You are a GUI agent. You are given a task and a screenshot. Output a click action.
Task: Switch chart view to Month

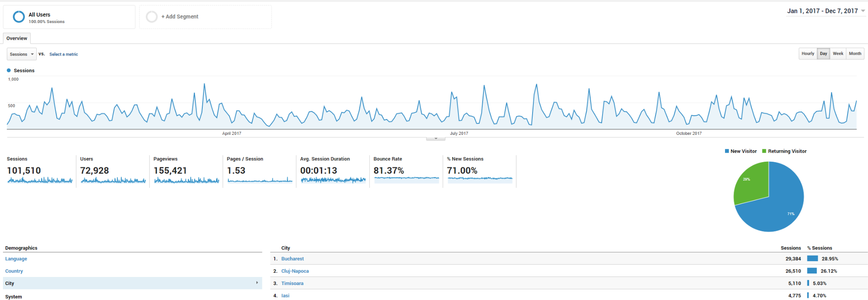coord(855,54)
